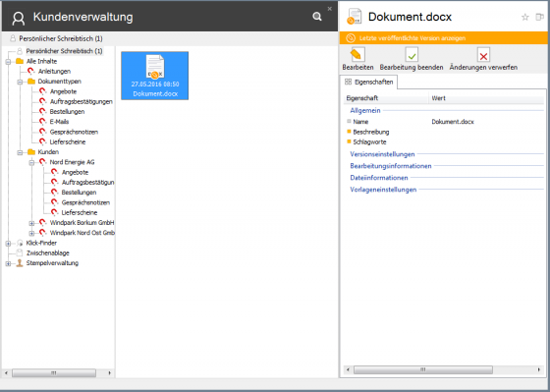
Task: Select Lieferscheine under Dokumenttypen
Action: (x=68, y=142)
